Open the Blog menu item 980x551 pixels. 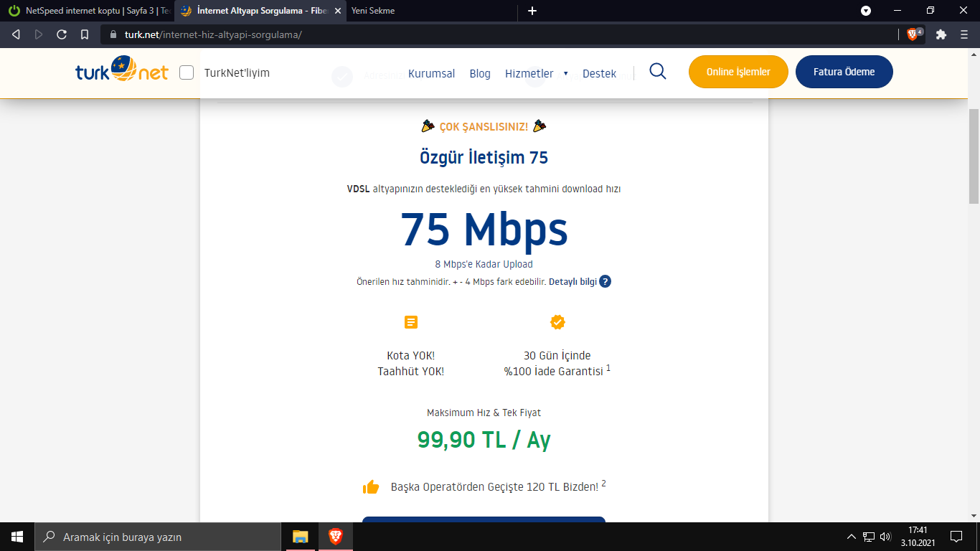pyautogui.click(x=480, y=74)
